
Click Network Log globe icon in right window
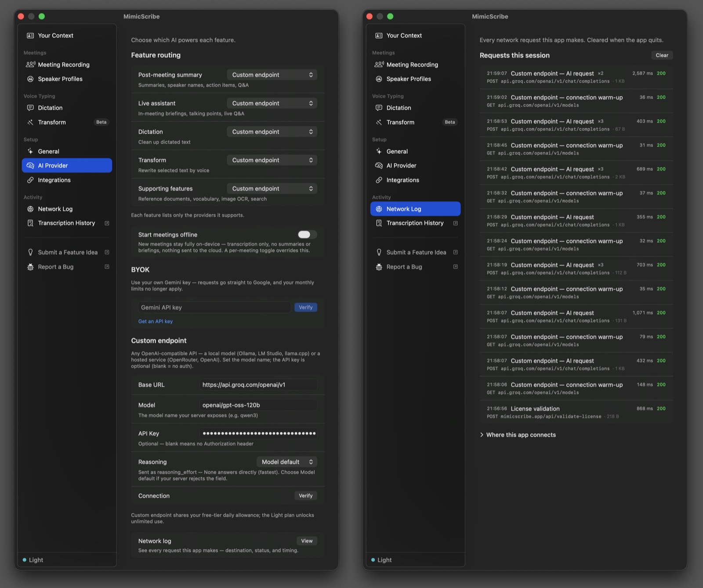tap(379, 209)
